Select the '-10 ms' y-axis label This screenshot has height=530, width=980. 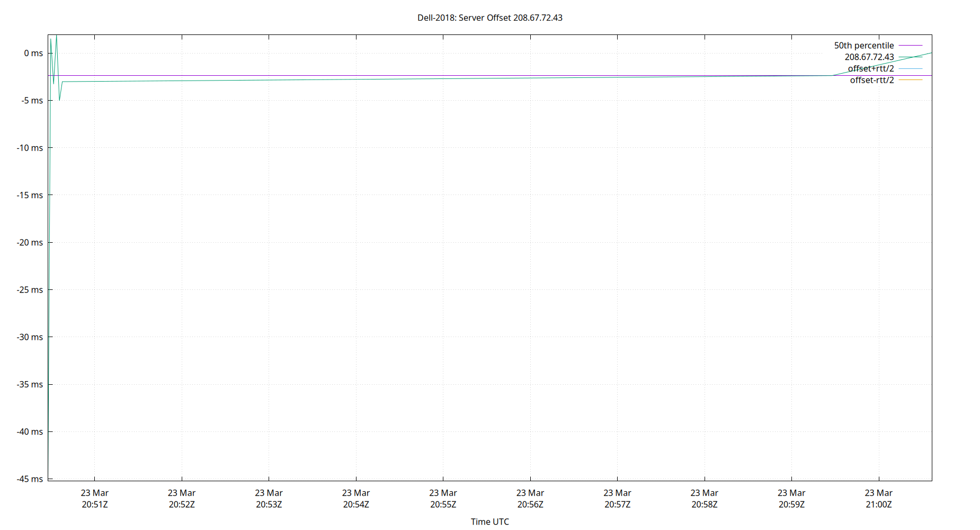click(x=30, y=148)
